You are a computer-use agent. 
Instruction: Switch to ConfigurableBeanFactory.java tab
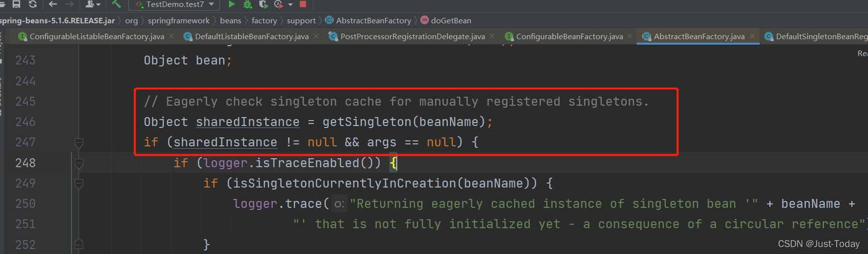570,36
